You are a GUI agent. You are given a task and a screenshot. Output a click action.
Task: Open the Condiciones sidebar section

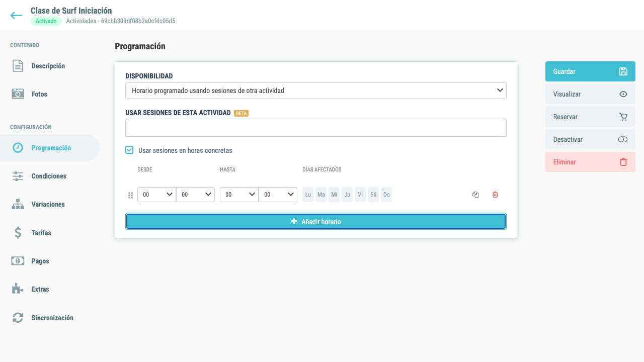coord(50,176)
